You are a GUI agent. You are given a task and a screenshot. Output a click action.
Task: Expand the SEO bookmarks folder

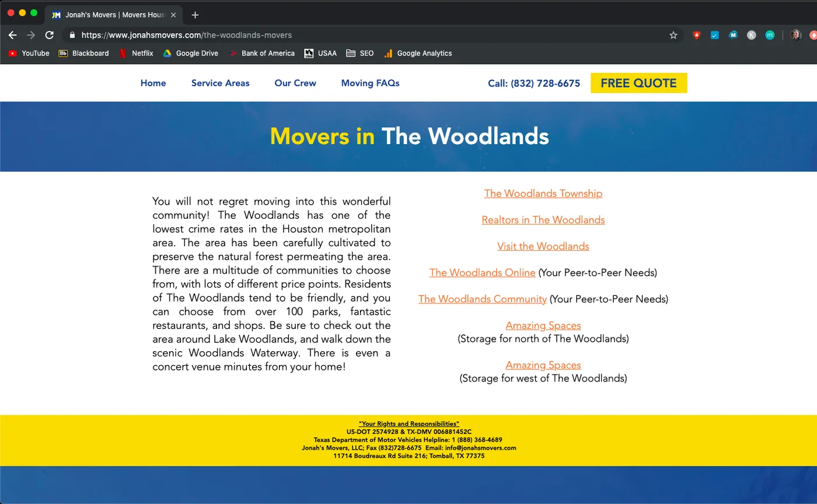(x=359, y=53)
